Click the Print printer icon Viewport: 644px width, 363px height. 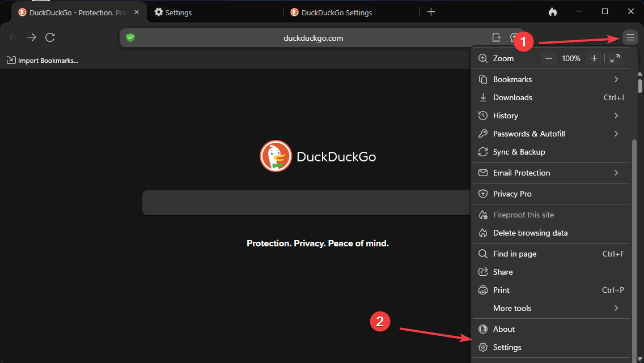(x=483, y=290)
